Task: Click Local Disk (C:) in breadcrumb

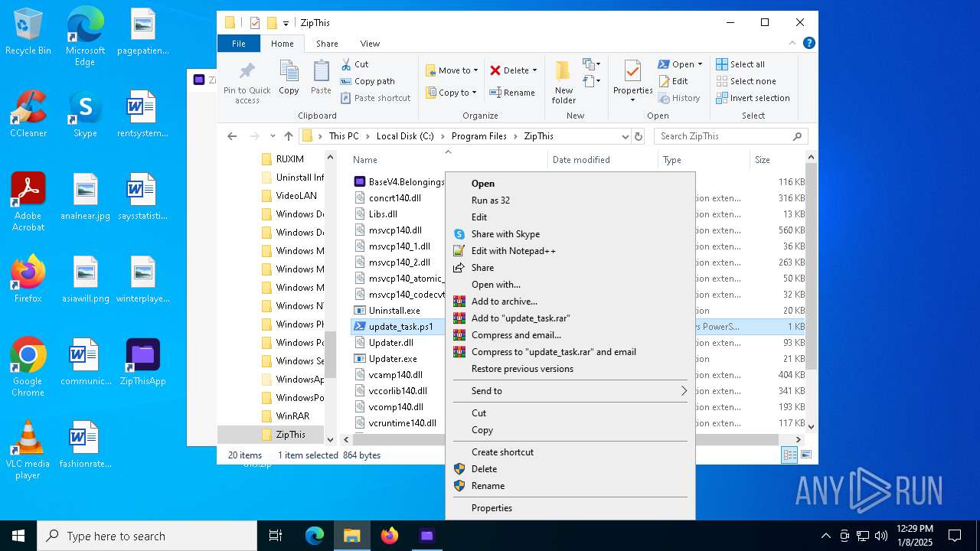Action: coord(405,136)
